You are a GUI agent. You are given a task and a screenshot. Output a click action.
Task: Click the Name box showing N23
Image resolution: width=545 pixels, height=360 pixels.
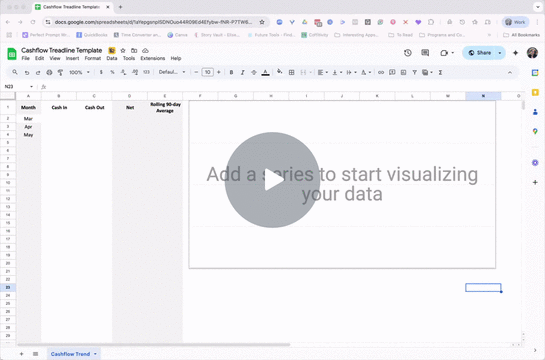(19, 87)
